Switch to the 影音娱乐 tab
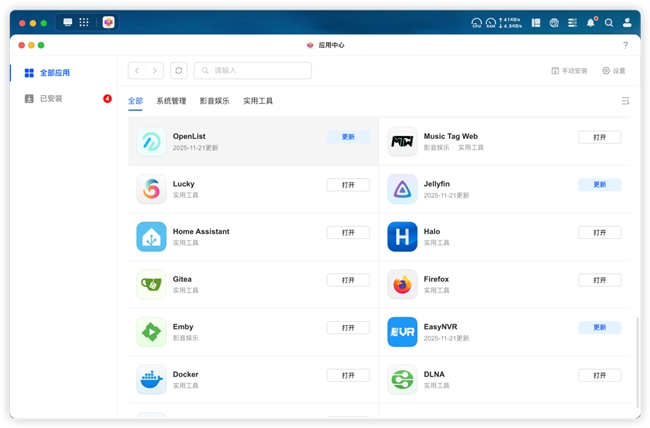650x428 pixels. [214, 101]
